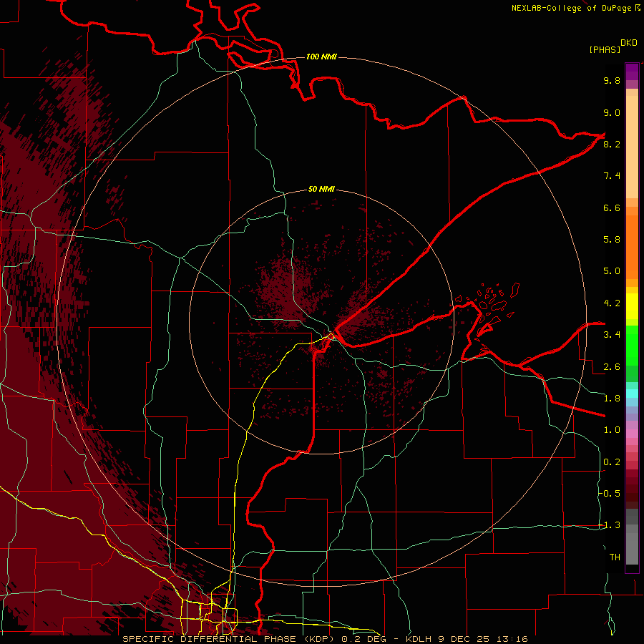Click the TH threshold label on legend
This screenshot has height=644, width=644.
pos(615,557)
